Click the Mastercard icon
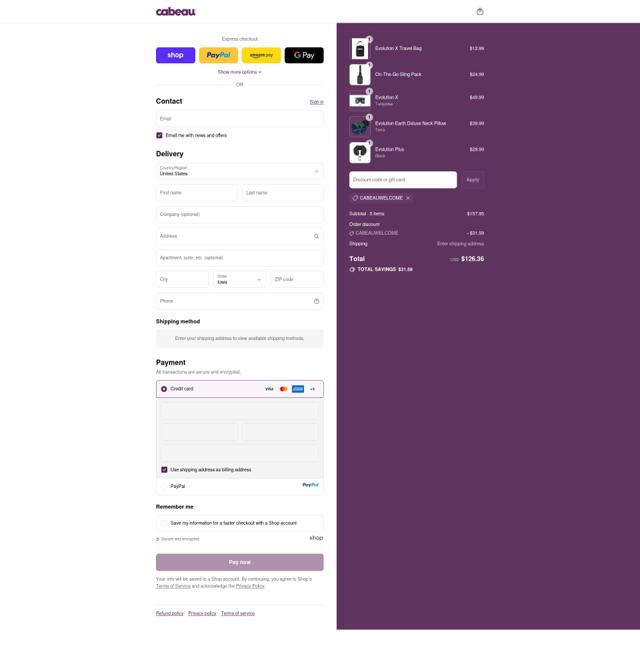The width and height of the screenshot is (640, 656). pos(283,389)
